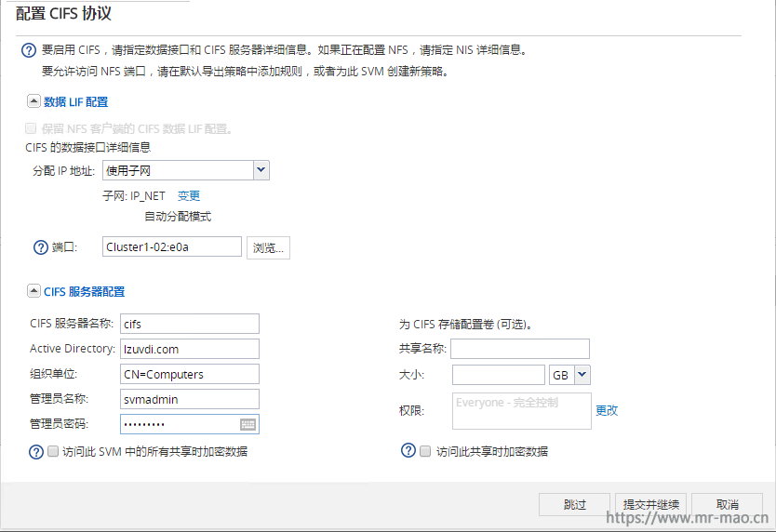Click the 端口 field showing Cluster1-02:e0a
Image resolution: width=776 pixels, height=532 pixels.
pyautogui.click(x=172, y=247)
